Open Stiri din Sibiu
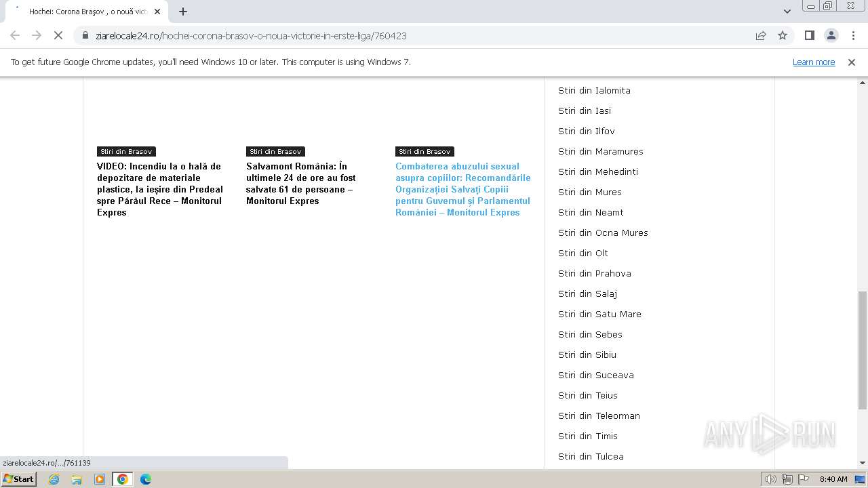This screenshot has width=868, height=488. (x=587, y=354)
